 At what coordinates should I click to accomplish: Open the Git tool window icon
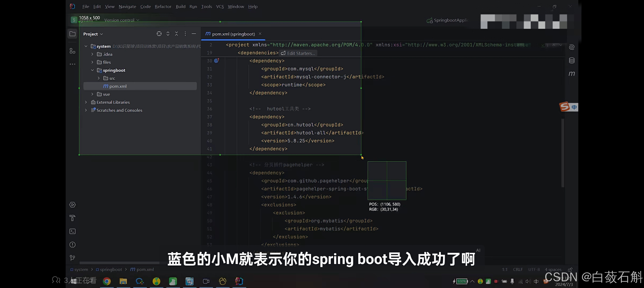click(72, 258)
